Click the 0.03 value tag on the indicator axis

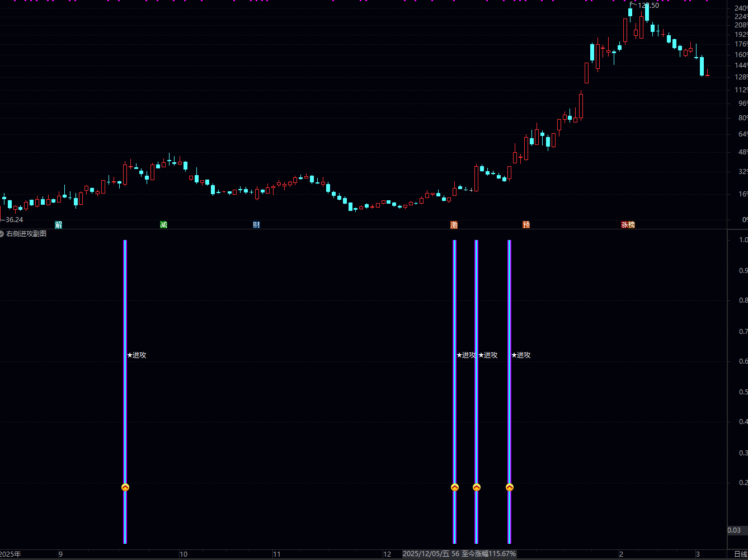(x=734, y=530)
